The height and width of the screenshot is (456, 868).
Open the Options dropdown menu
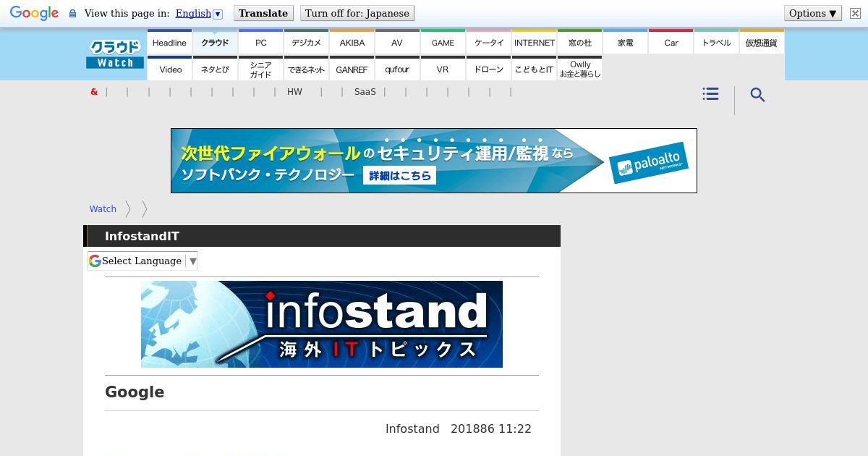coord(812,14)
